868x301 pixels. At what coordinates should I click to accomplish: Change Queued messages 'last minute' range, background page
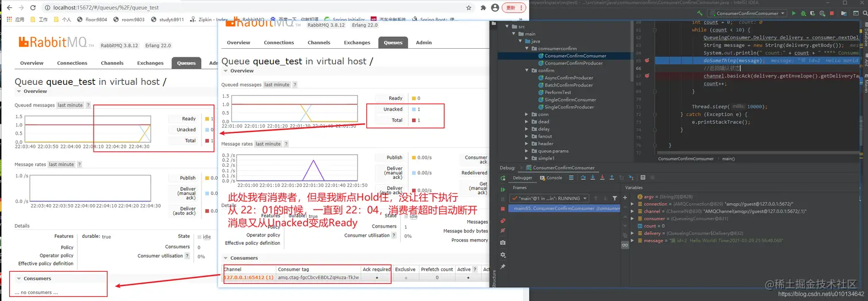coord(70,105)
